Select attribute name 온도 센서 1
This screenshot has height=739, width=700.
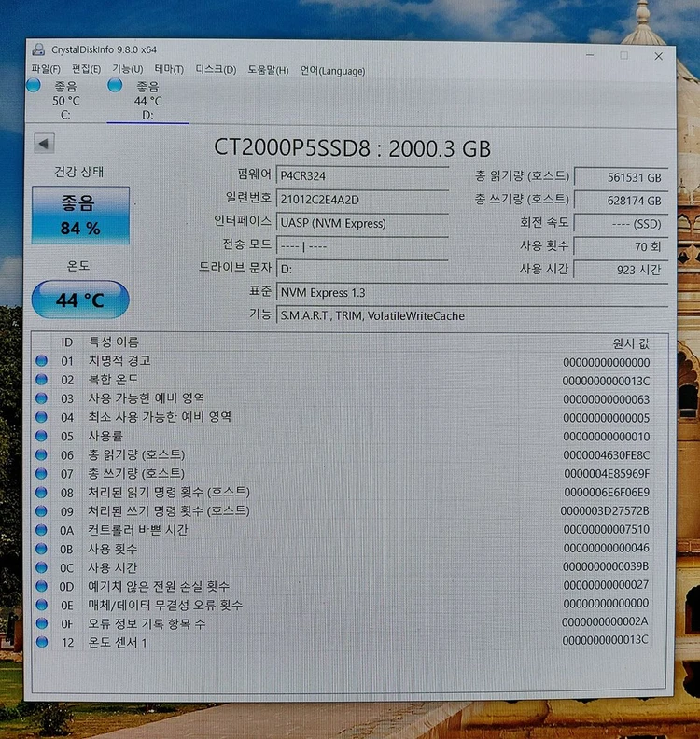tap(118, 642)
